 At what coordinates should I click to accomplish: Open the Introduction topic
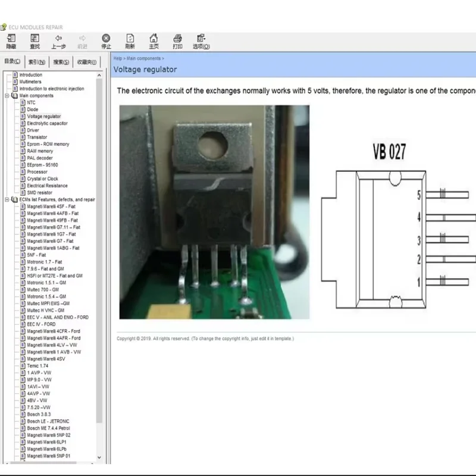coord(31,75)
